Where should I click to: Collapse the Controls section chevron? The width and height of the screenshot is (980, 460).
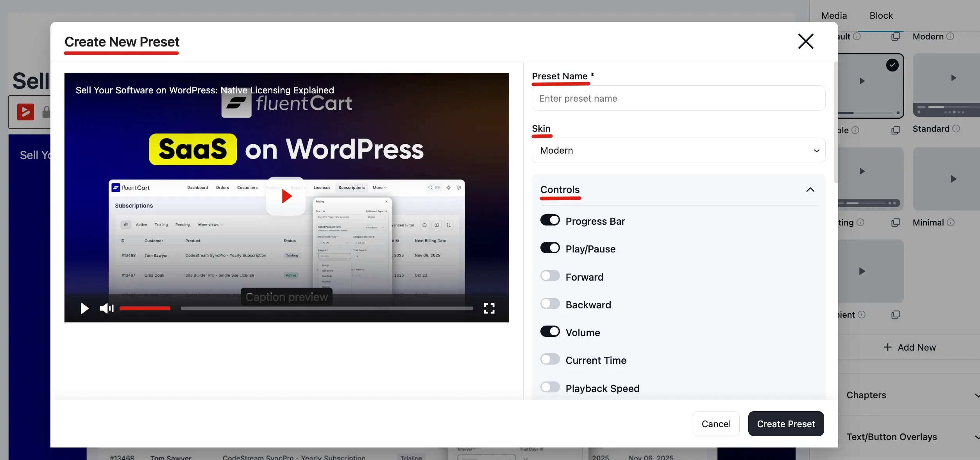point(810,190)
